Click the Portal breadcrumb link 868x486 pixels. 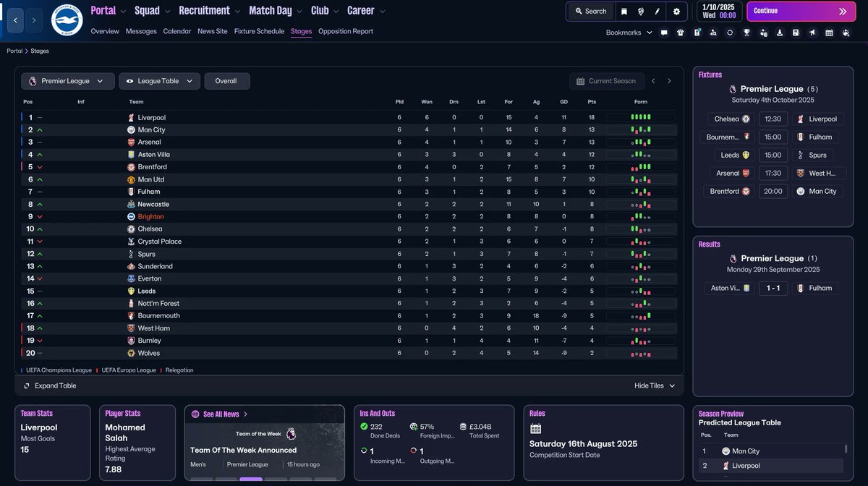point(14,51)
